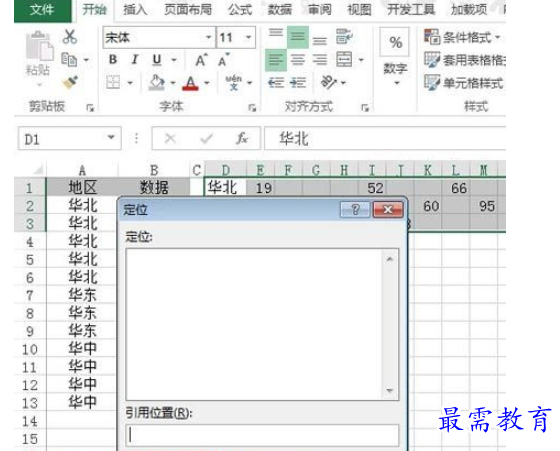Screen dimensions: 560x451
Task: Click the Copy icon in clipboard group
Action: pyautogui.click(x=69, y=60)
